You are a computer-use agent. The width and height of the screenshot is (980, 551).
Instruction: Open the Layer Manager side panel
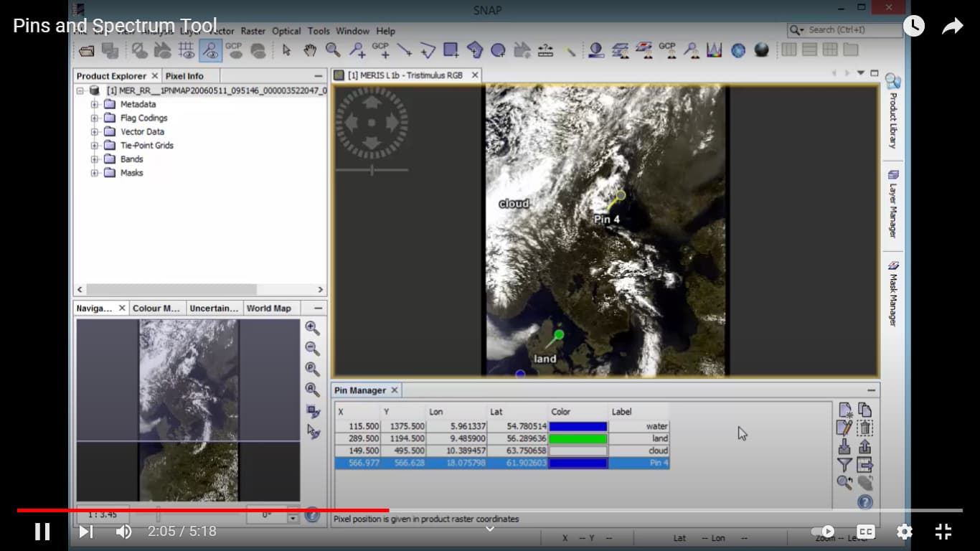tap(892, 204)
